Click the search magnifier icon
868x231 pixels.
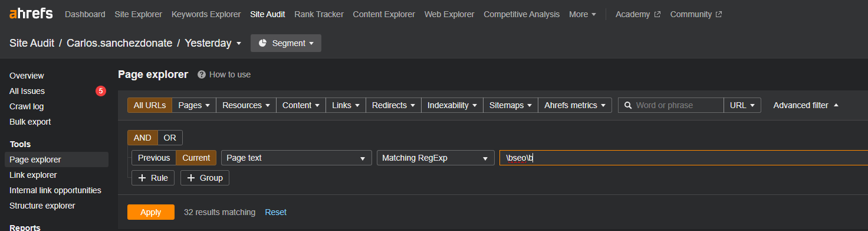pyautogui.click(x=628, y=105)
